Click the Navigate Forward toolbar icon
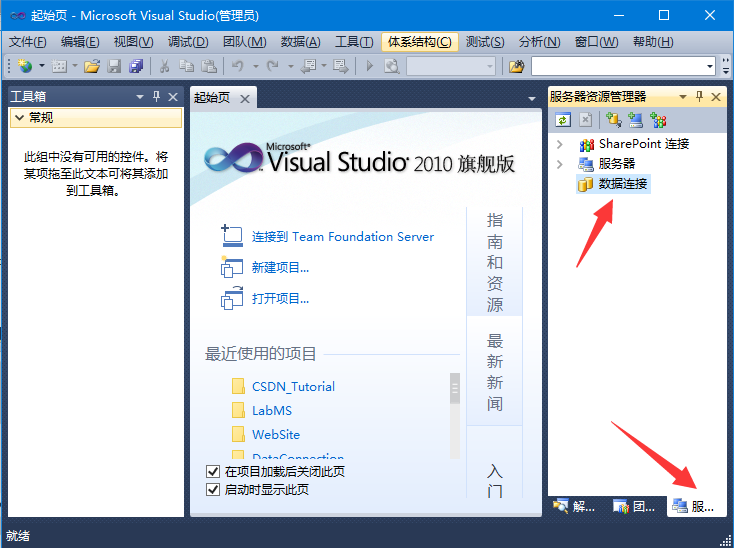734x548 pixels. 341,66
